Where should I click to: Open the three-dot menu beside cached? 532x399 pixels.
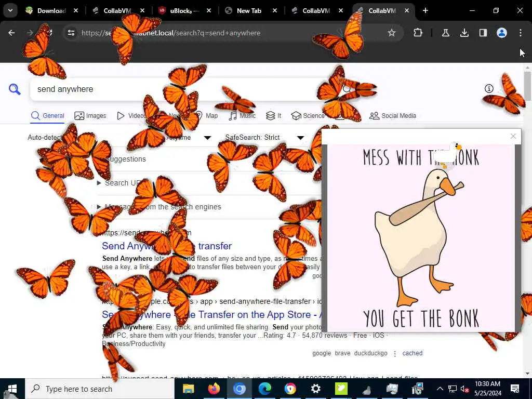(x=395, y=353)
